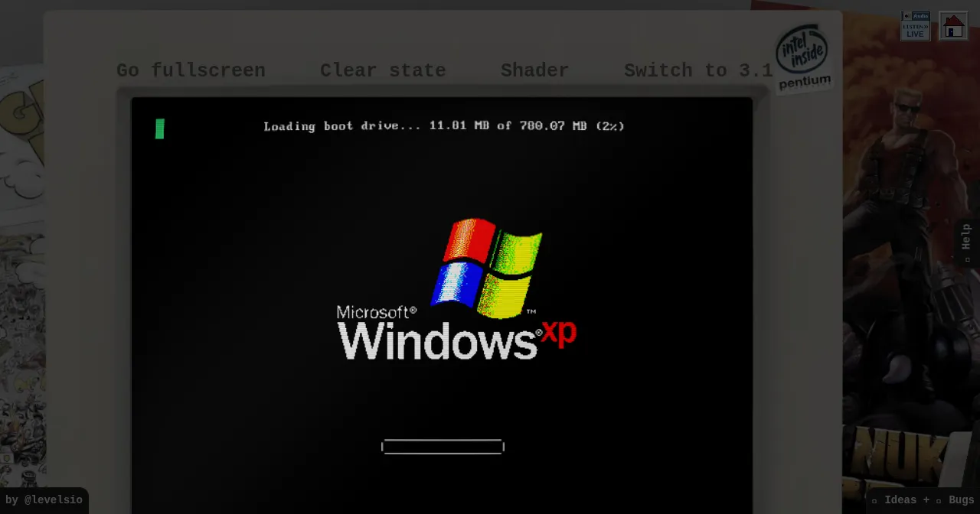The height and width of the screenshot is (514, 980).
Task: Click the green cursor block on screen
Action: pos(159,128)
